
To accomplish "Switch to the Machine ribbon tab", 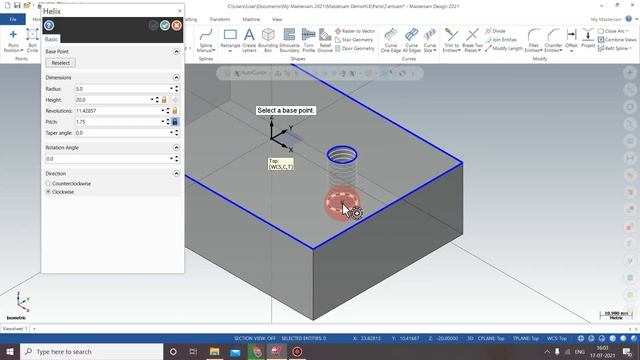I will (251, 19).
